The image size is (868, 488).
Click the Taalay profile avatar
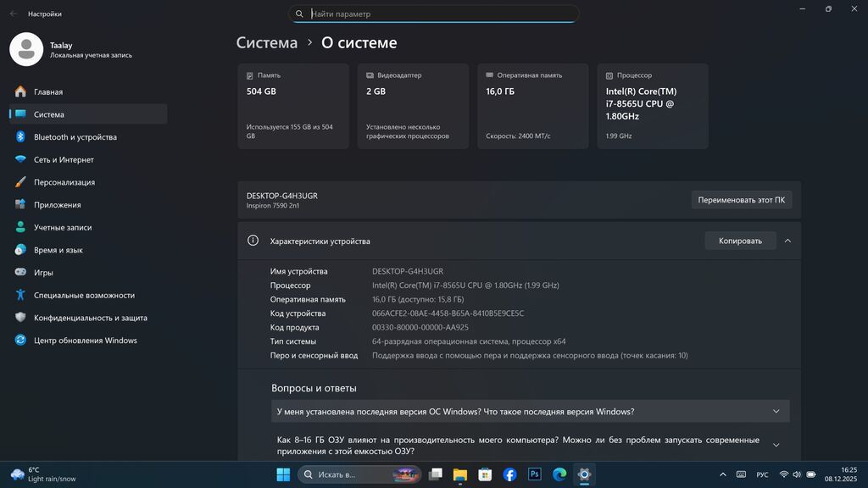coord(26,49)
